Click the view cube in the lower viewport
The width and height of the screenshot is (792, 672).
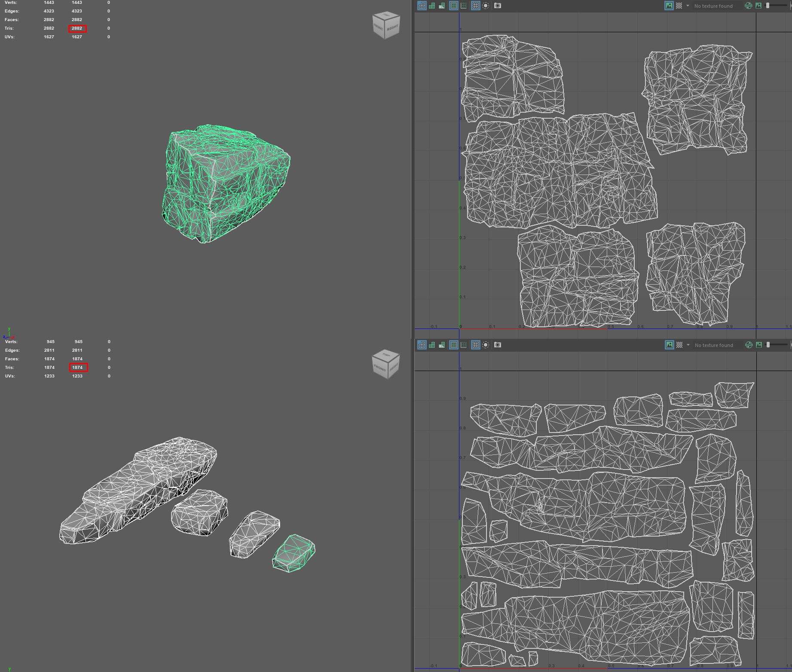point(386,364)
